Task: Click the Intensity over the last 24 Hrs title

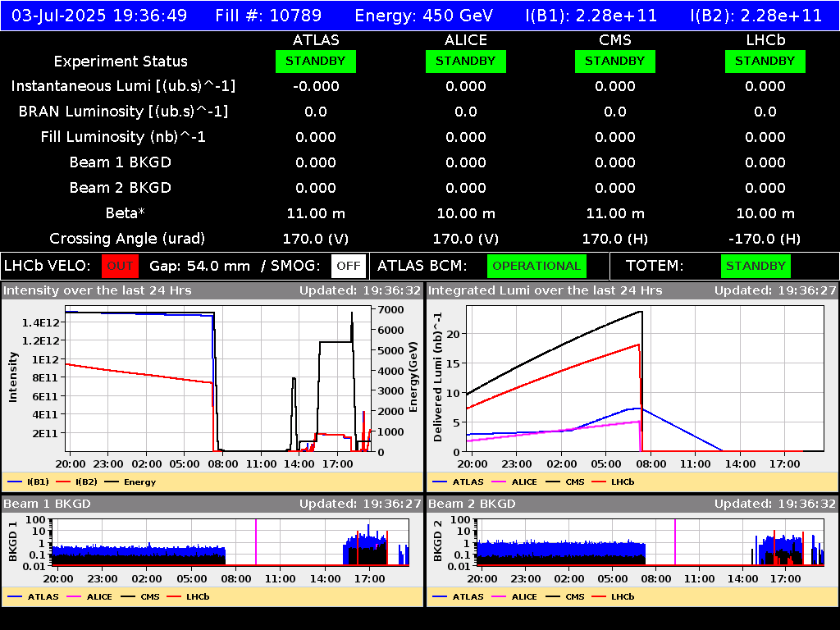Action: (97, 291)
